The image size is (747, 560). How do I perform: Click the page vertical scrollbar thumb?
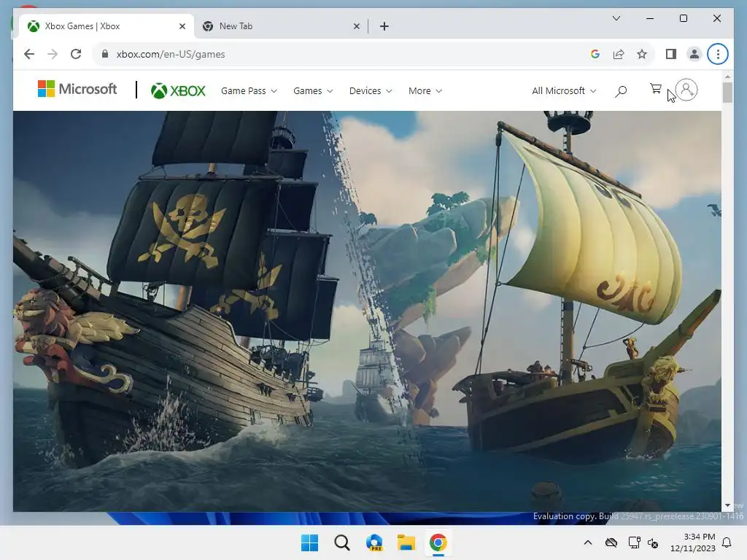click(727, 93)
